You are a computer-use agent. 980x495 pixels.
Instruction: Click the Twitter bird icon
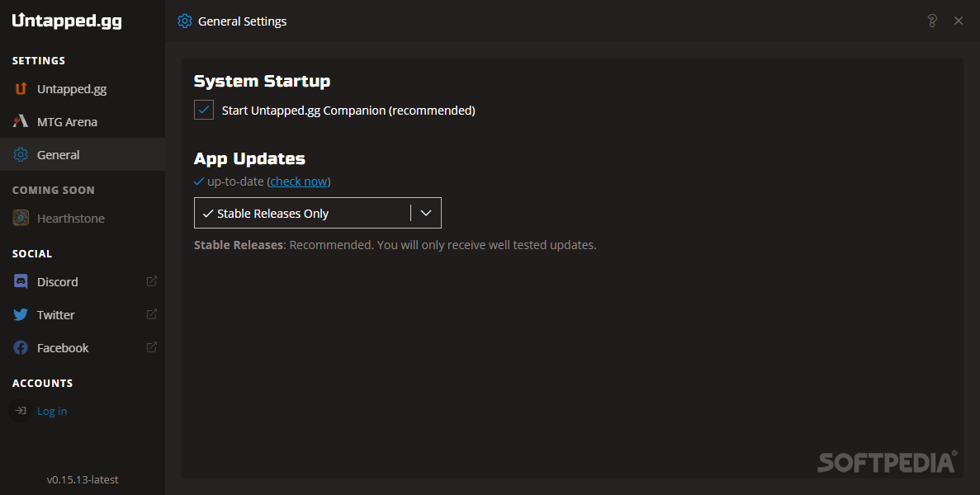[x=21, y=314]
